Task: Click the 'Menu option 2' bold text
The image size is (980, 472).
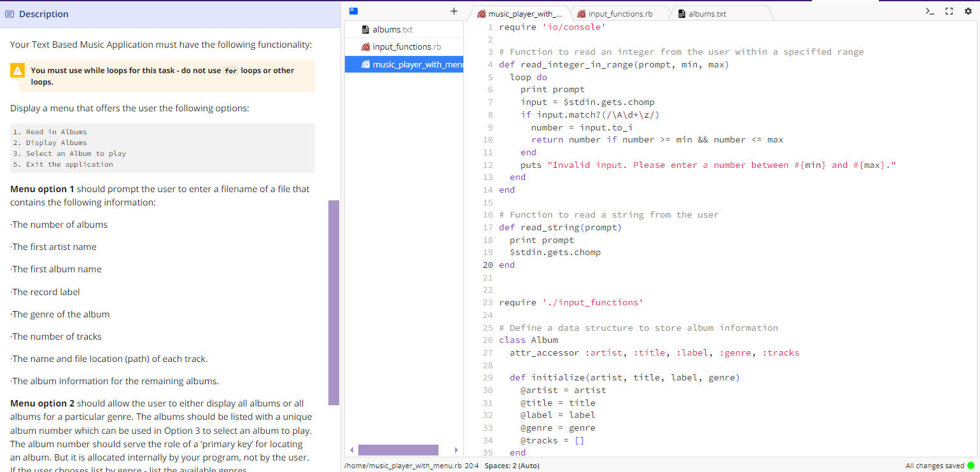Action: point(43,403)
